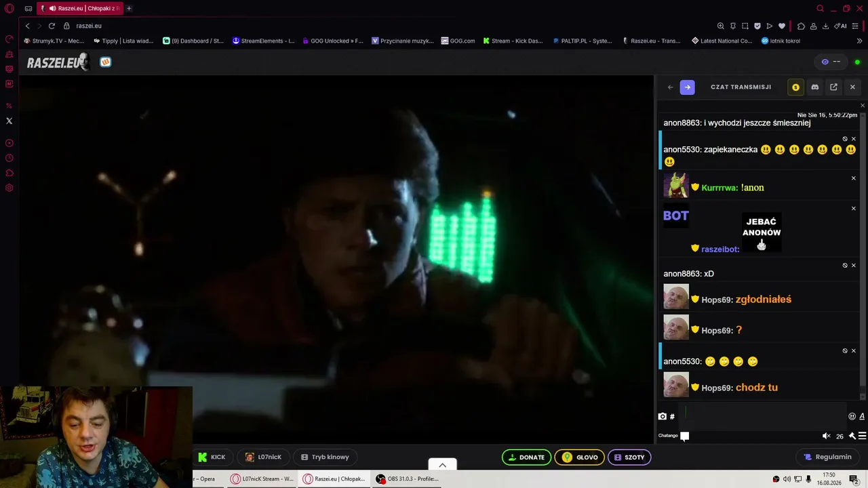Image resolution: width=868 pixels, height=488 pixels.
Task: Open chat text formatting 'A' icon
Action: click(862, 416)
